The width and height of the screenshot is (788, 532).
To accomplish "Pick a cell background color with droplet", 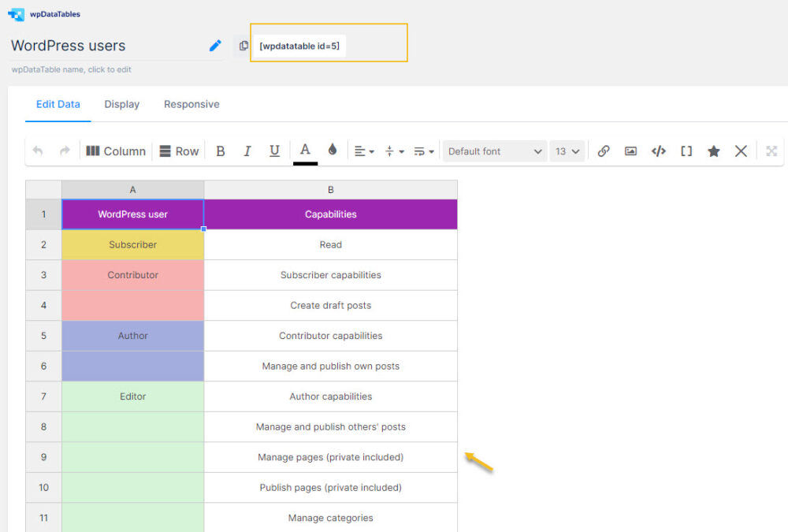I will (333, 150).
